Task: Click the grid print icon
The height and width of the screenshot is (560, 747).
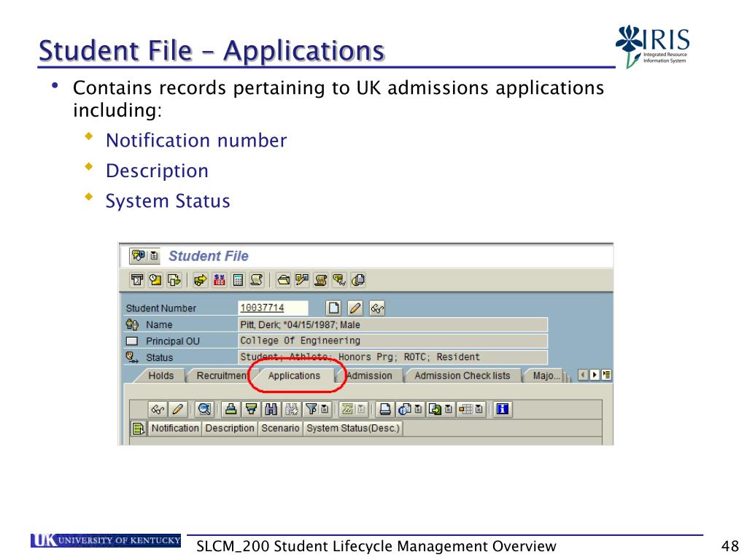Action: [385, 409]
